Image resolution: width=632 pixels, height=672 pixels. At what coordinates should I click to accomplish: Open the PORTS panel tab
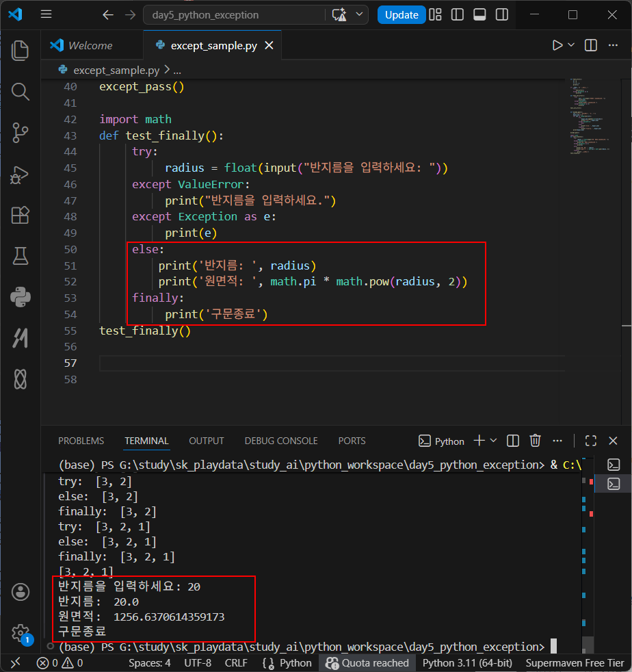point(352,441)
